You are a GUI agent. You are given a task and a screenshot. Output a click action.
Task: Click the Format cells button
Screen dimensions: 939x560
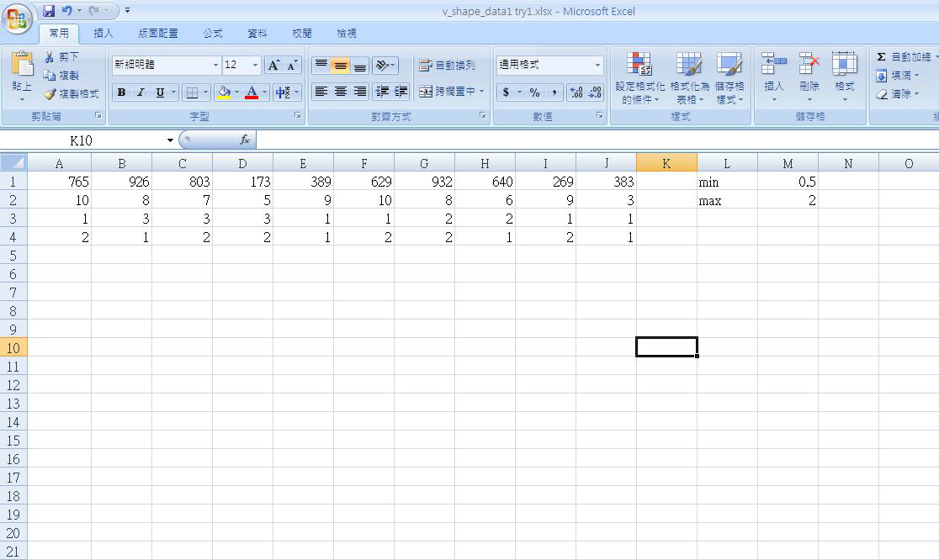tap(845, 77)
